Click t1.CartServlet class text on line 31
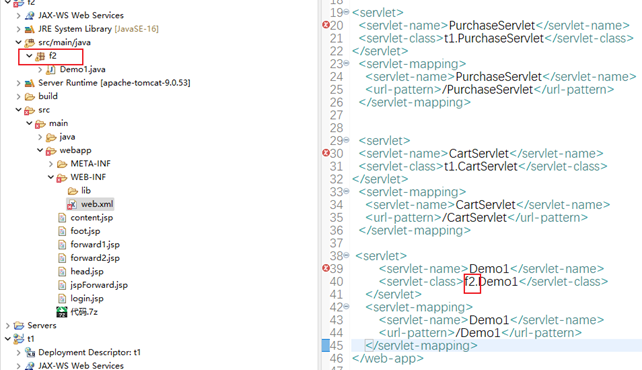 pos(481,167)
